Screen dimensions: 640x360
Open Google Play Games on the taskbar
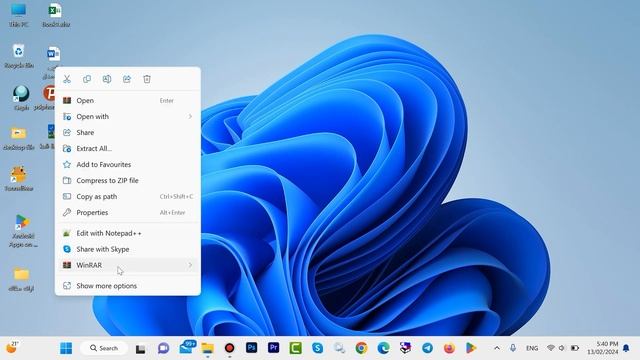[x=471, y=348]
